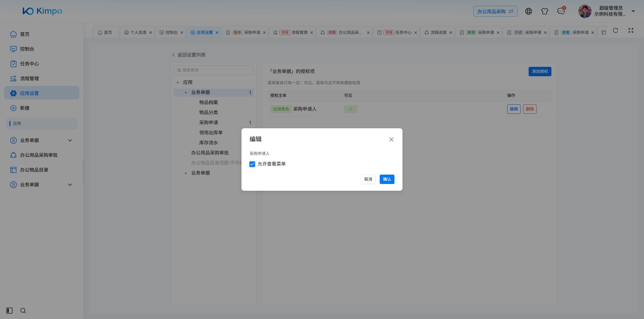Open 任务中心 in the sidebar

(42, 64)
